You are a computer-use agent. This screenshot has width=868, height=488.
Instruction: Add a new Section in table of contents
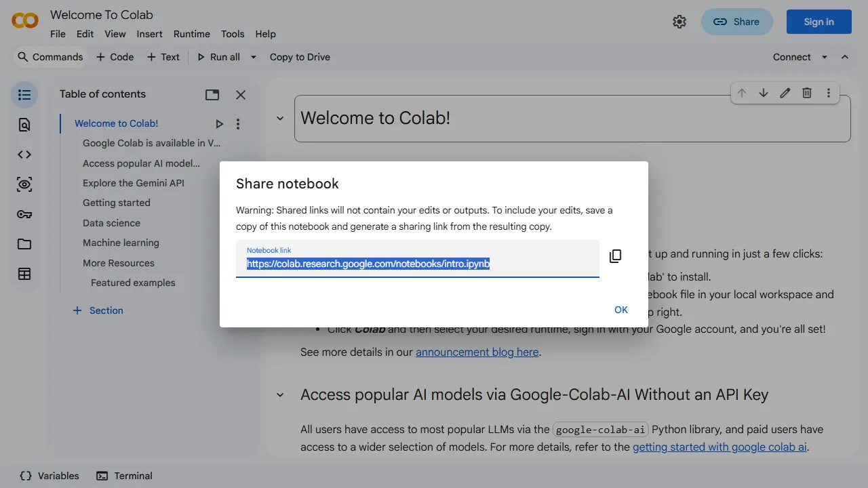click(98, 310)
